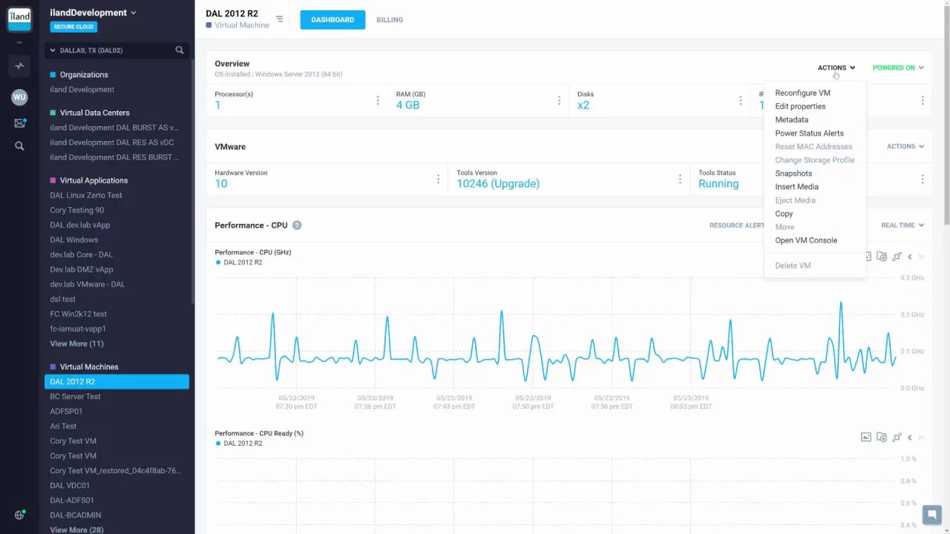Click the iland logo icon
The image size is (950, 534).
tap(19, 19)
